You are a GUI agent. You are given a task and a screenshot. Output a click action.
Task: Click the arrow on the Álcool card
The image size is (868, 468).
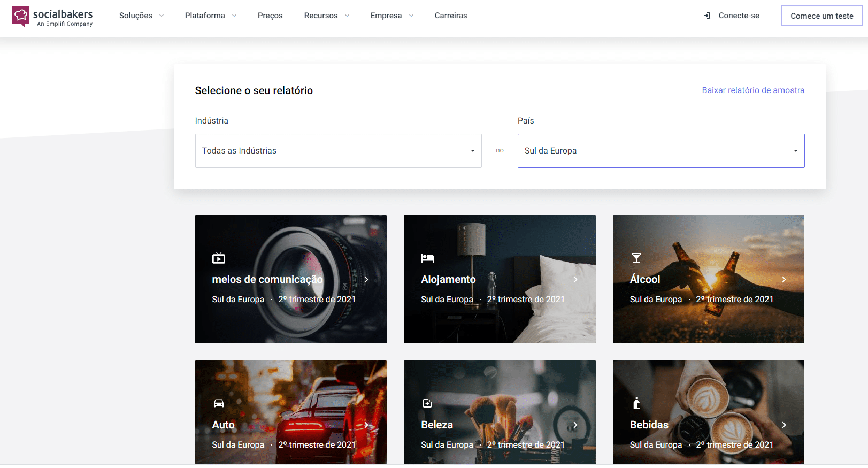783,280
